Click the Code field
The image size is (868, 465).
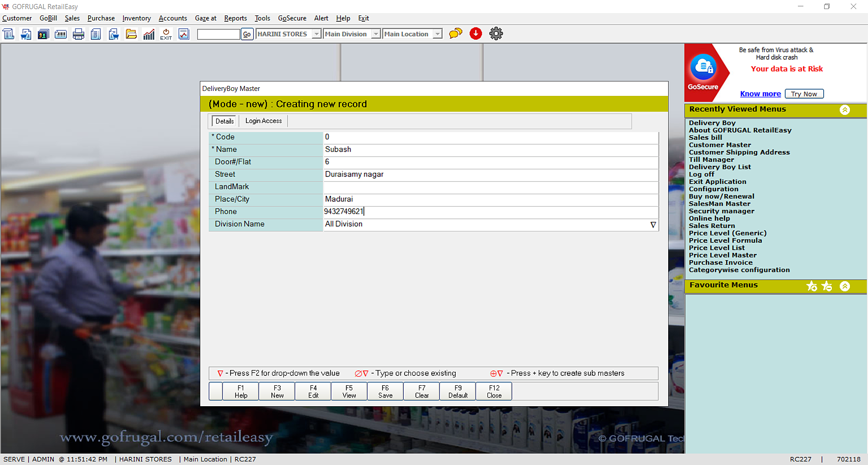491,137
